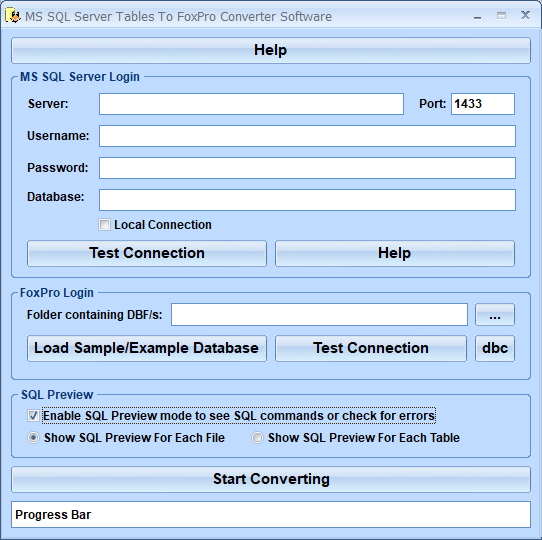The width and height of the screenshot is (542, 540).
Task: Start Converting the tables
Action: pyautogui.click(x=271, y=480)
